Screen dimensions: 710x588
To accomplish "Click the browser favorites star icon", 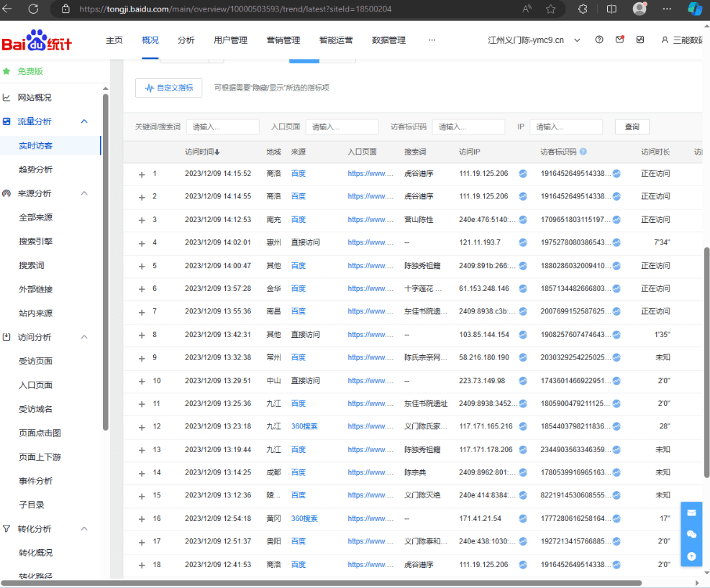I will (x=550, y=9).
